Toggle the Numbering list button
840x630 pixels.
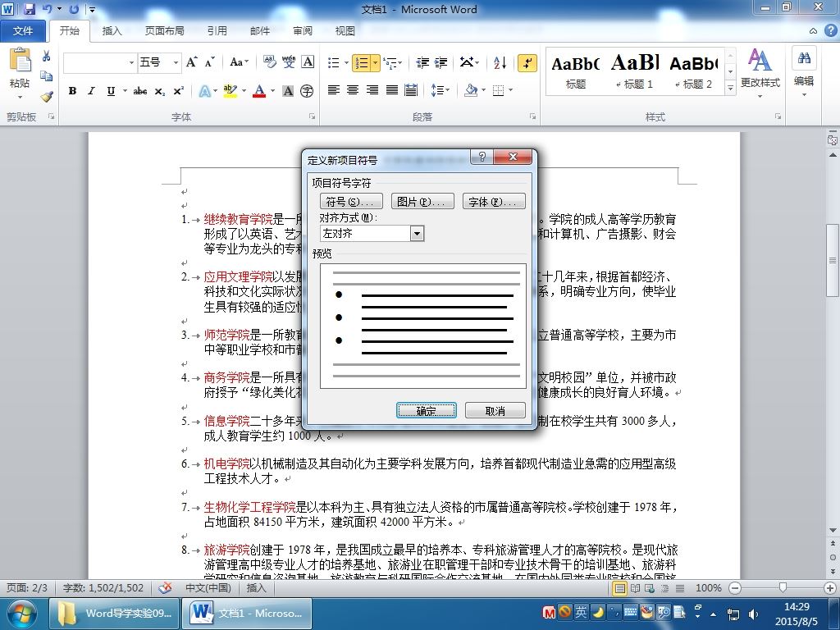[x=362, y=63]
